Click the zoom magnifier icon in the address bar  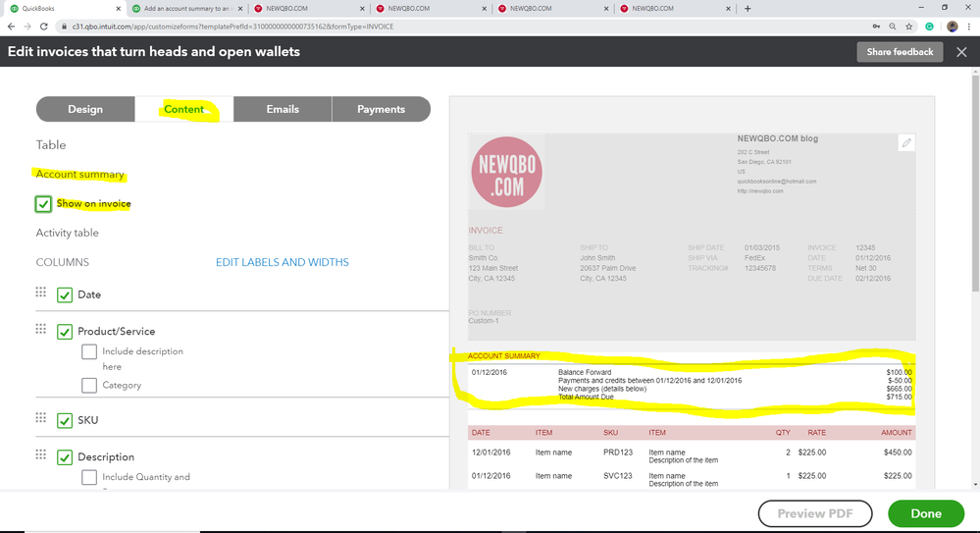(893, 27)
